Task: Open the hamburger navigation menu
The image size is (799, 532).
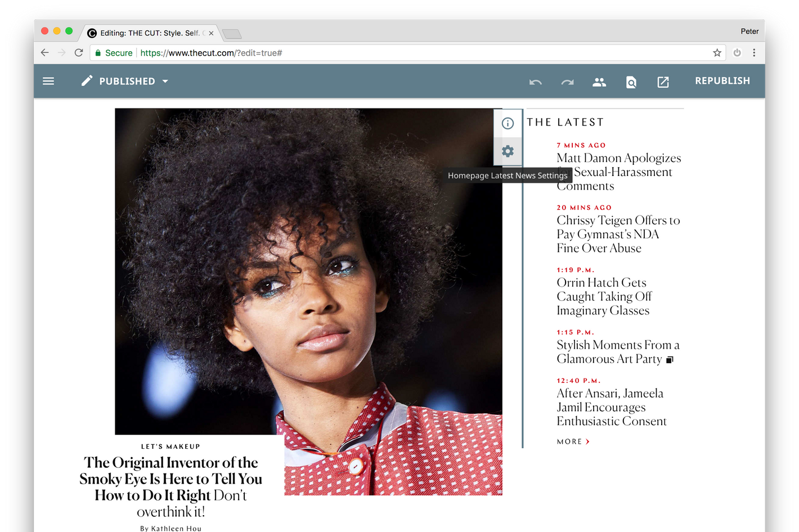Action: point(48,80)
